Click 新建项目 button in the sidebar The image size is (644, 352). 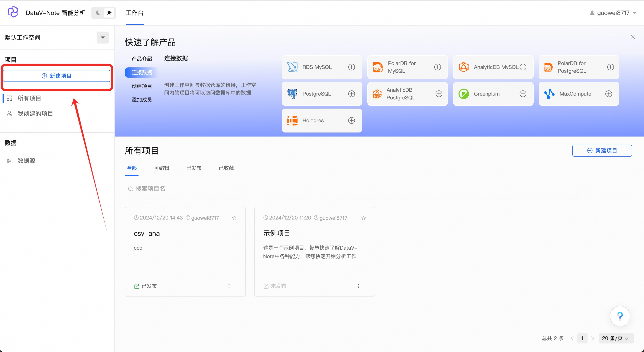57,76
